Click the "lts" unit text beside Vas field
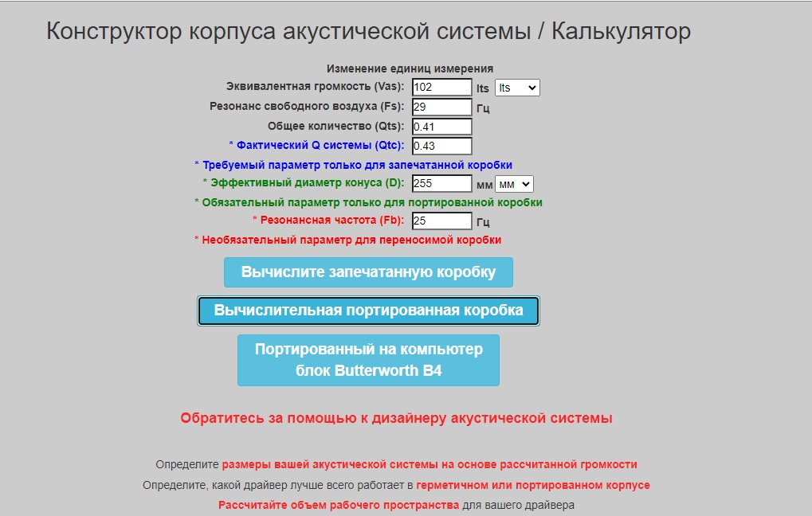This screenshot has width=812, height=516. tap(483, 88)
